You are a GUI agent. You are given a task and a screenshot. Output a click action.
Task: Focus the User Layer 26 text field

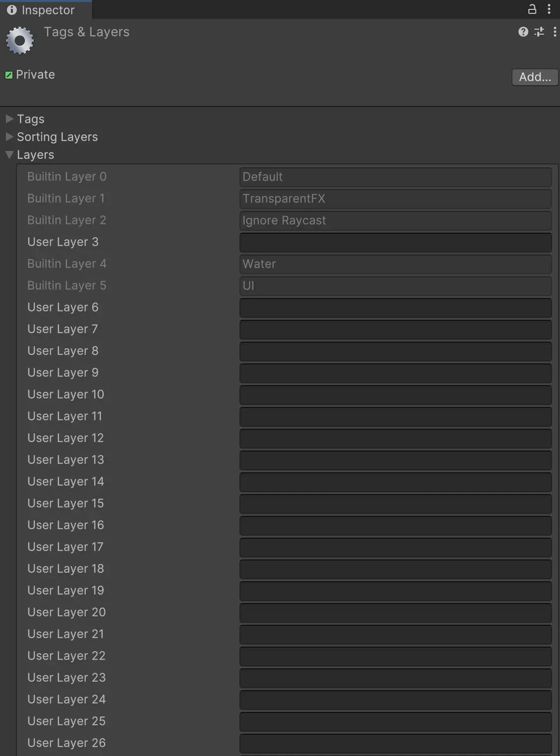coord(395,743)
